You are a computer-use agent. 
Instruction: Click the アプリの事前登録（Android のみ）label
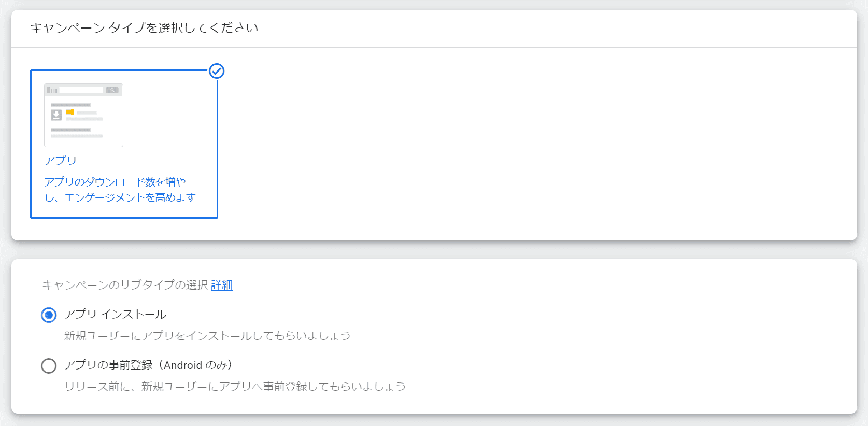(x=148, y=365)
